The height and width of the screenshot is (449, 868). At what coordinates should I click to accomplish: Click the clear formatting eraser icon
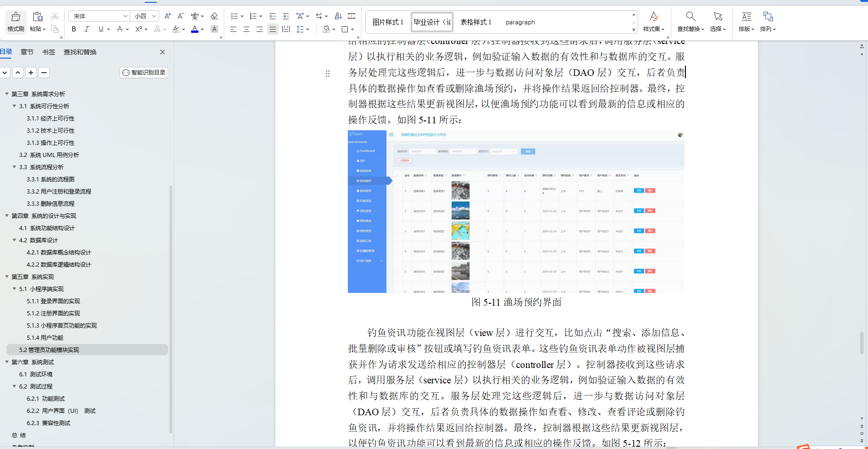(214, 15)
